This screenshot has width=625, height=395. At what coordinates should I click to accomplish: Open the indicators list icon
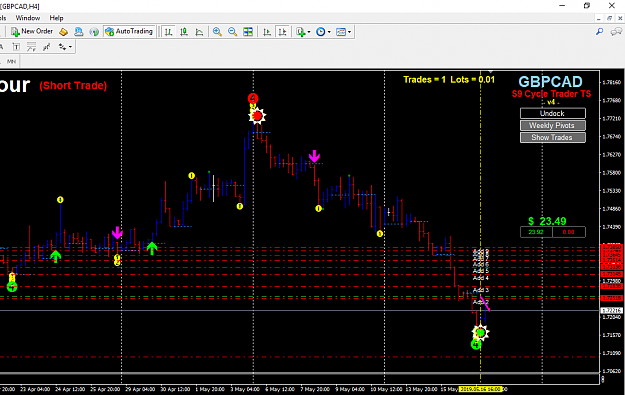pos(301,32)
